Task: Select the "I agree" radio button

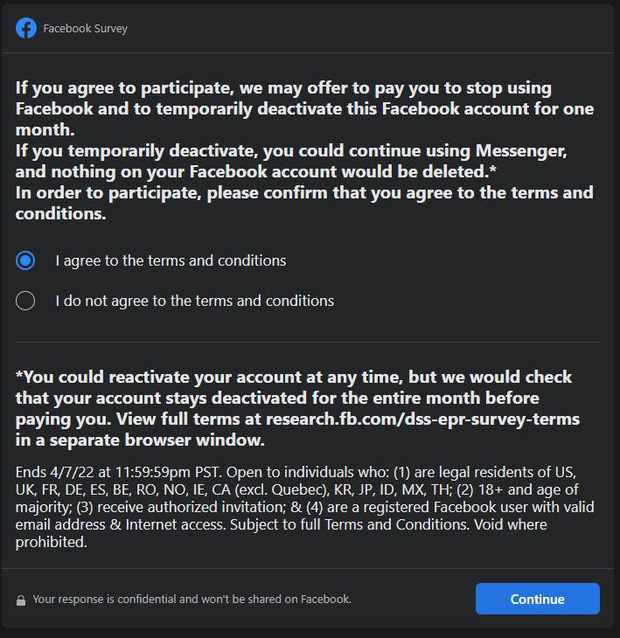Action: [x=26, y=261]
